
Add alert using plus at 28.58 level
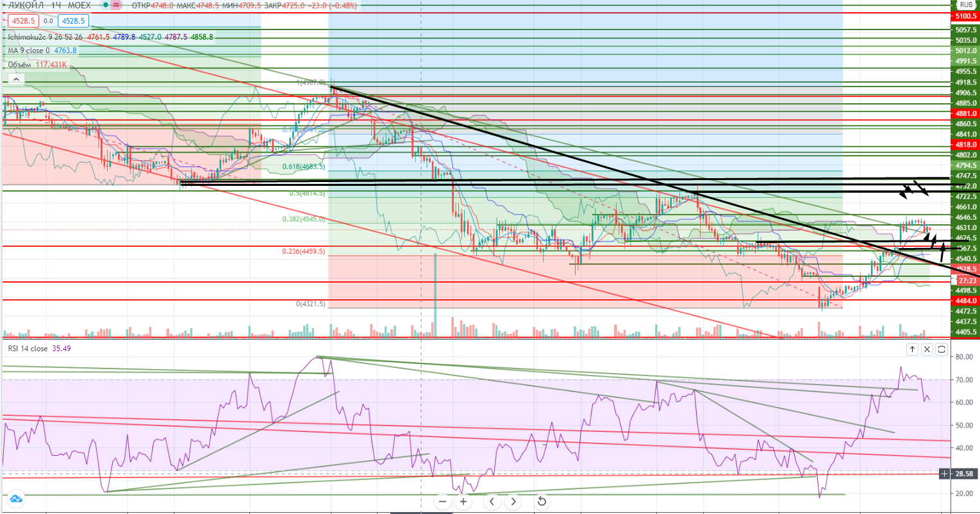[x=945, y=474]
